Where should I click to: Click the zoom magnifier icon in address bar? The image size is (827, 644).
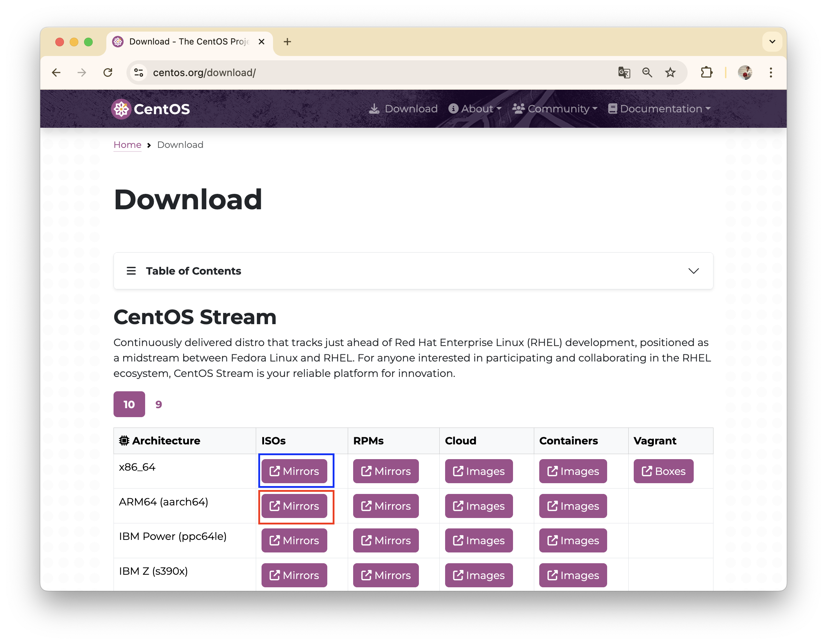pyautogui.click(x=647, y=72)
